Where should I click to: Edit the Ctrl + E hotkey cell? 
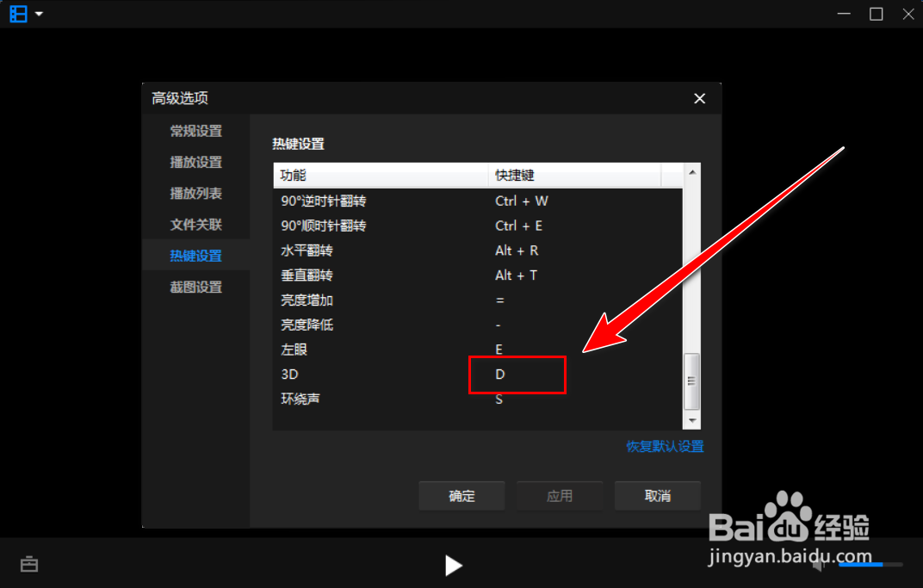(x=518, y=226)
